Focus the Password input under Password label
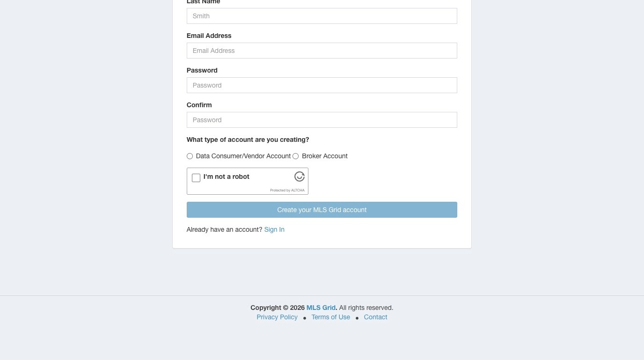The width and height of the screenshot is (644, 360). pyautogui.click(x=322, y=85)
